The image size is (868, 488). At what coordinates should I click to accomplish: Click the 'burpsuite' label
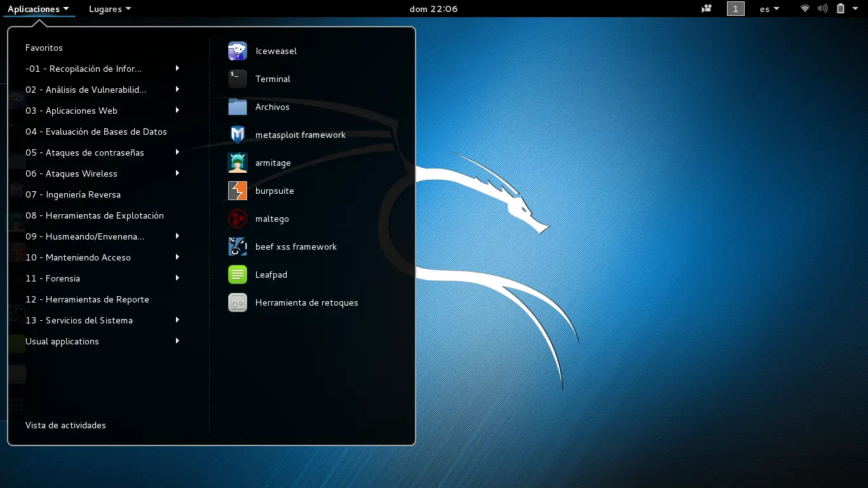pyautogui.click(x=275, y=191)
